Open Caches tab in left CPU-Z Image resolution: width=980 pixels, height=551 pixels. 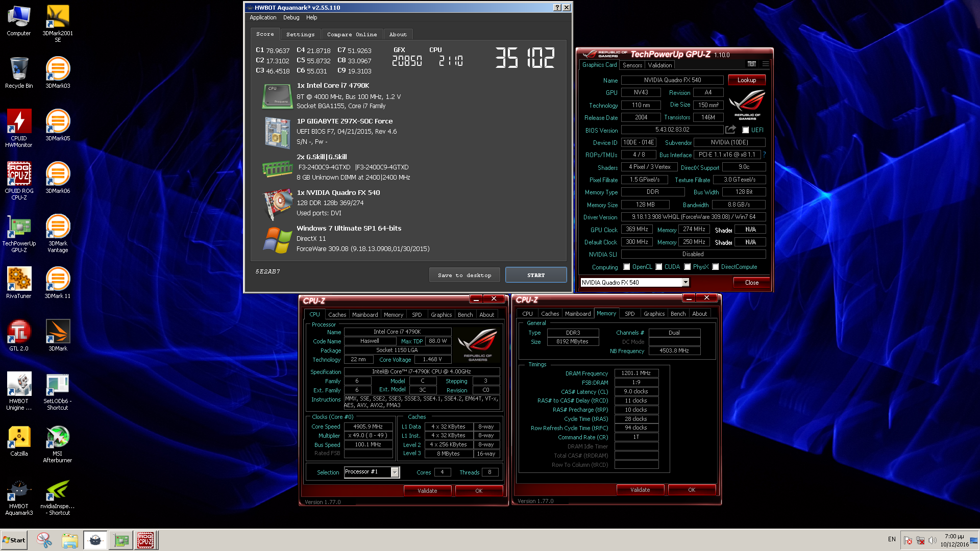(x=337, y=315)
